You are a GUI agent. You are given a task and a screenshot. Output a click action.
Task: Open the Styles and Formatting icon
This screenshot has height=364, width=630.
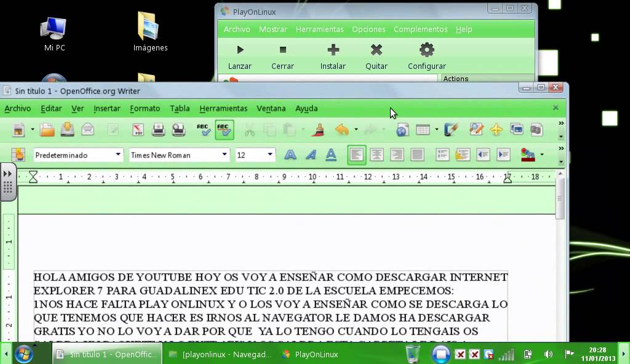point(18,155)
